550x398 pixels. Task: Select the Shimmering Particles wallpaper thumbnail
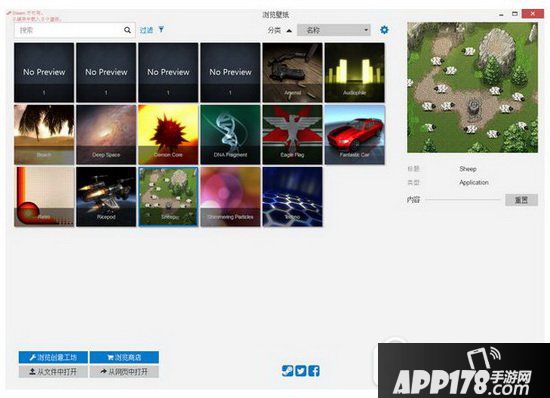[230, 197]
